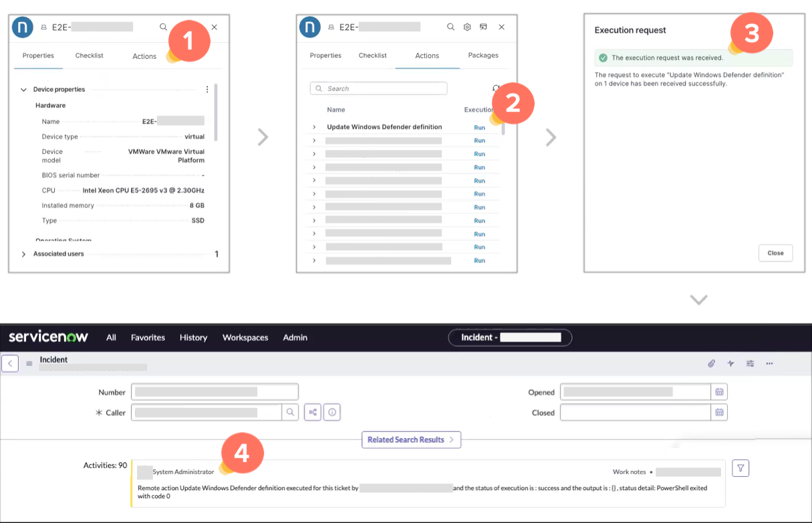The width and height of the screenshot is (812, 523).
Task: Attach a file with the paperclip icon
Action: click(x=711, y=363)
